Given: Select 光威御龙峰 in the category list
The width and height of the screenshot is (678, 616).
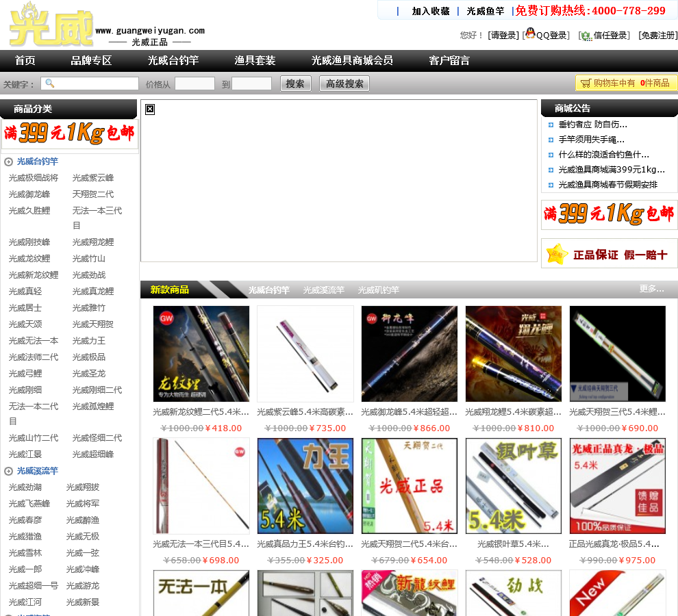Looking at the screenshot, I should click(x=29, y=194).
